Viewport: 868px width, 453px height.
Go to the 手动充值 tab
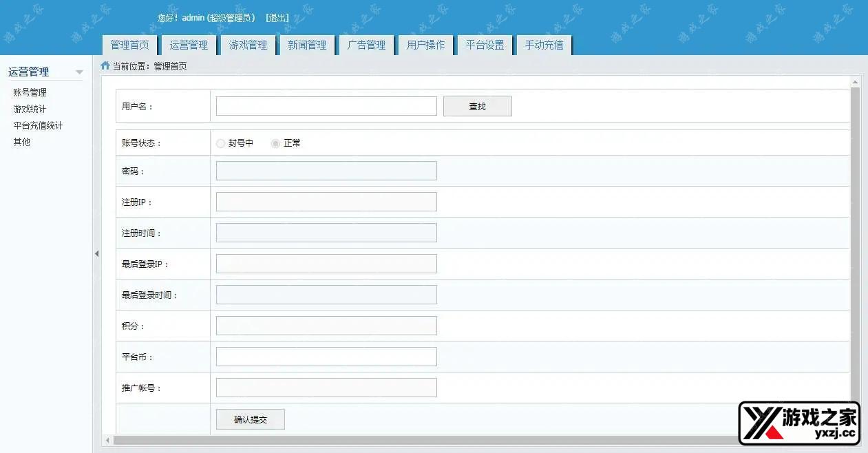coord(544,45)
